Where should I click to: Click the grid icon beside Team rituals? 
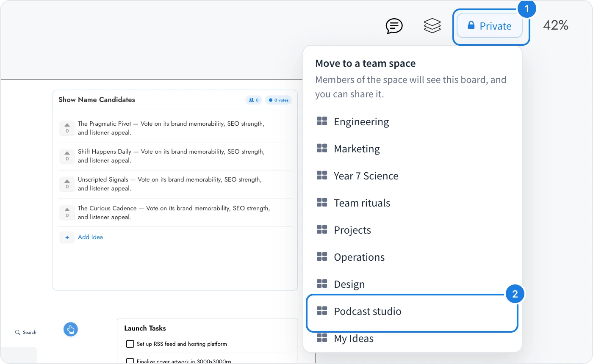point(322,203)
